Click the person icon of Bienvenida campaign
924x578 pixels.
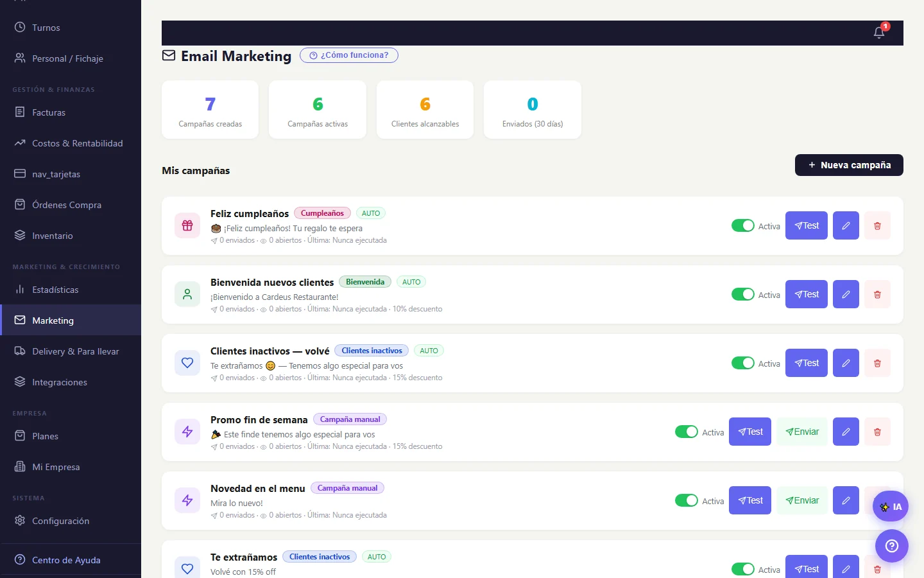(x=187, y=294)
